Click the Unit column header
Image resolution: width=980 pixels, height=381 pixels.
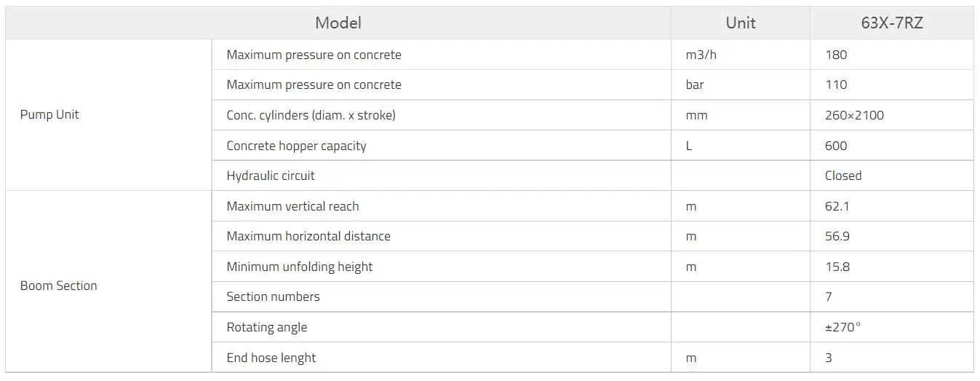pos(740,23)
